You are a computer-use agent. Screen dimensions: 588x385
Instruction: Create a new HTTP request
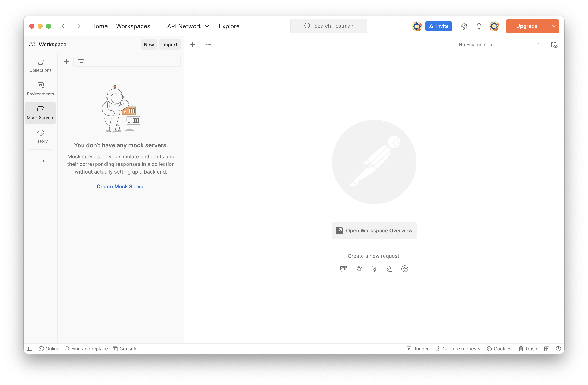344,268
